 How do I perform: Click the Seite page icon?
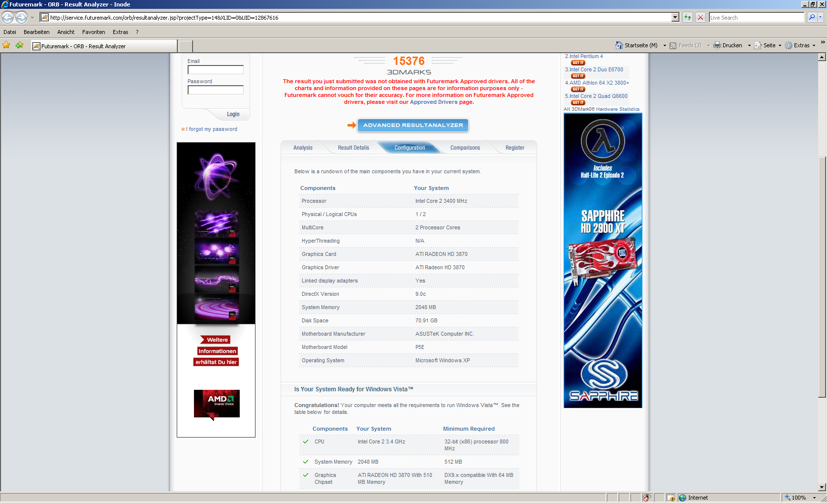tap(758, 45)
